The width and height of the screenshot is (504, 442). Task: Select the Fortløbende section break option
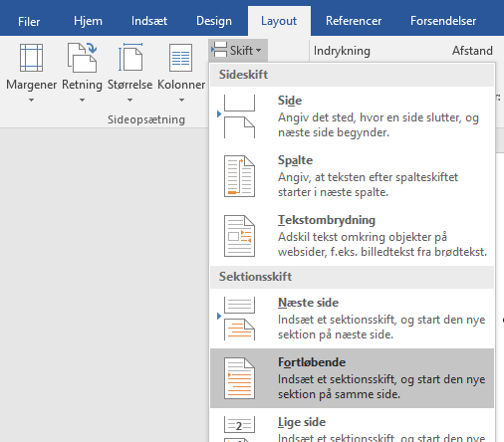[352, 378]
